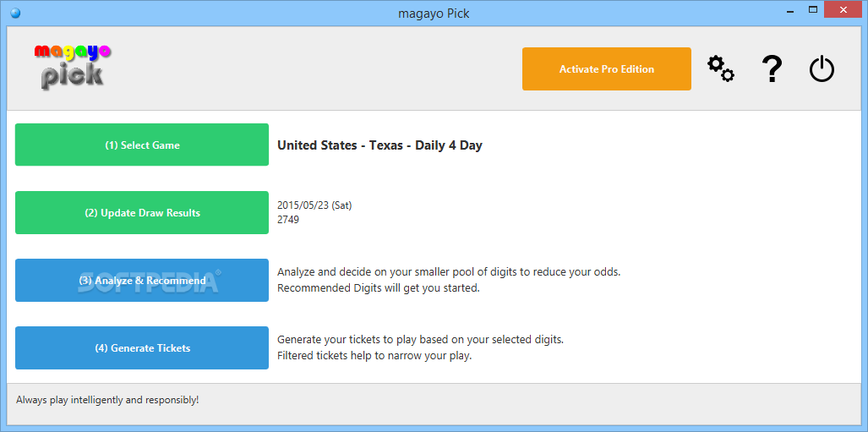Click the question mark help icon
Viewport: 868px width, 432px height.
pos(771,68)
